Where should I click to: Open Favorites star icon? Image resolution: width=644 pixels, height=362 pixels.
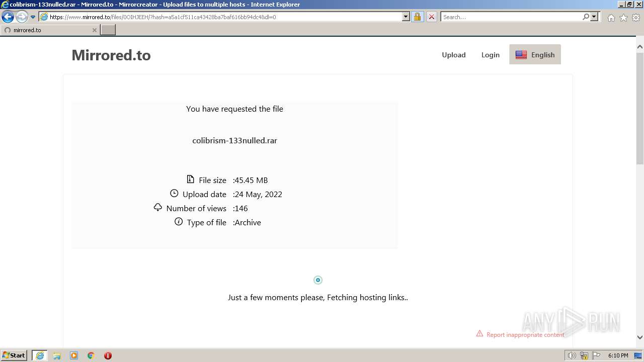click(623, 18)
